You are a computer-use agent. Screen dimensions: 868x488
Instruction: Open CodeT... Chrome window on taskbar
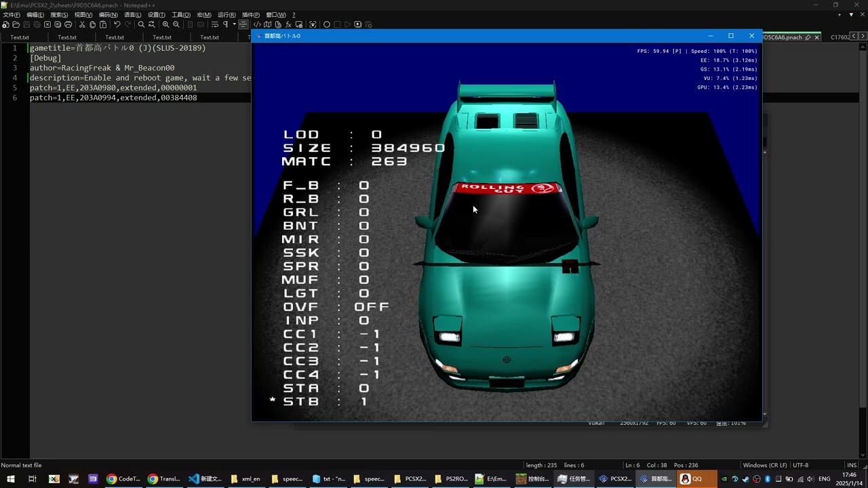coord(123,479)
